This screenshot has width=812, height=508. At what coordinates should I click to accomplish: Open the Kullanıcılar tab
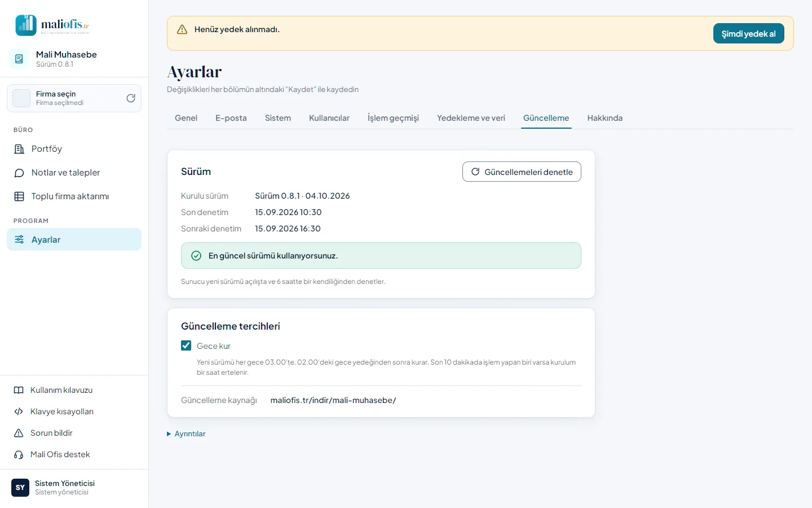[x=329, y=118]
